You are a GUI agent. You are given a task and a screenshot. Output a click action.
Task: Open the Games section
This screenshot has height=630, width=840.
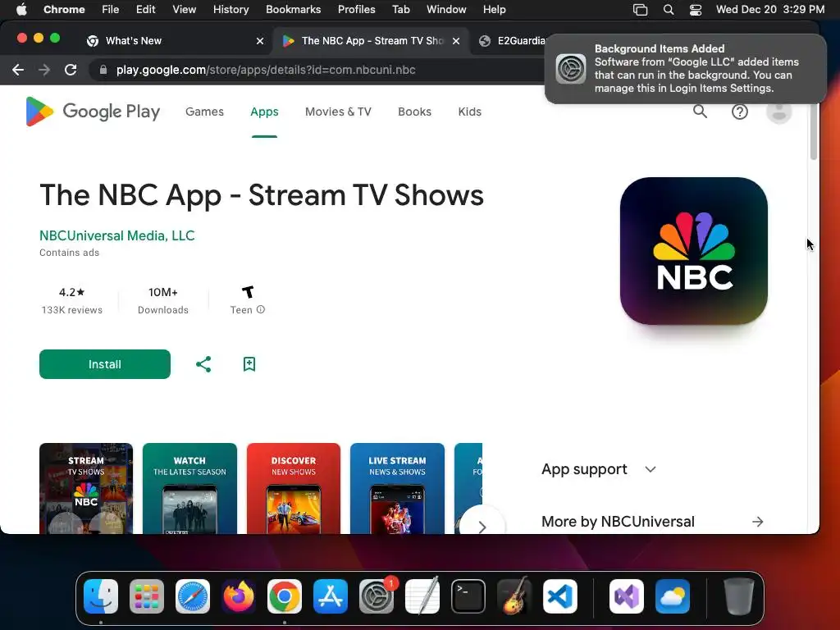(204, 112)
